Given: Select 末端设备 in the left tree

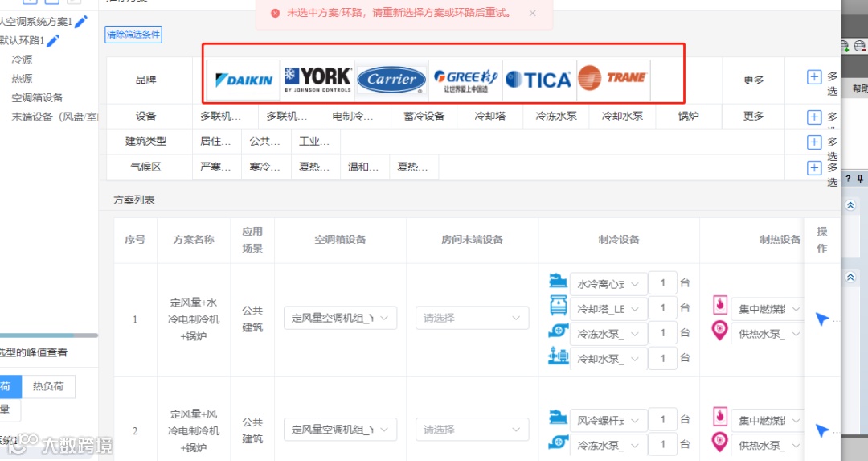Looking at the screenshot, I should click(x=55, y=117).
